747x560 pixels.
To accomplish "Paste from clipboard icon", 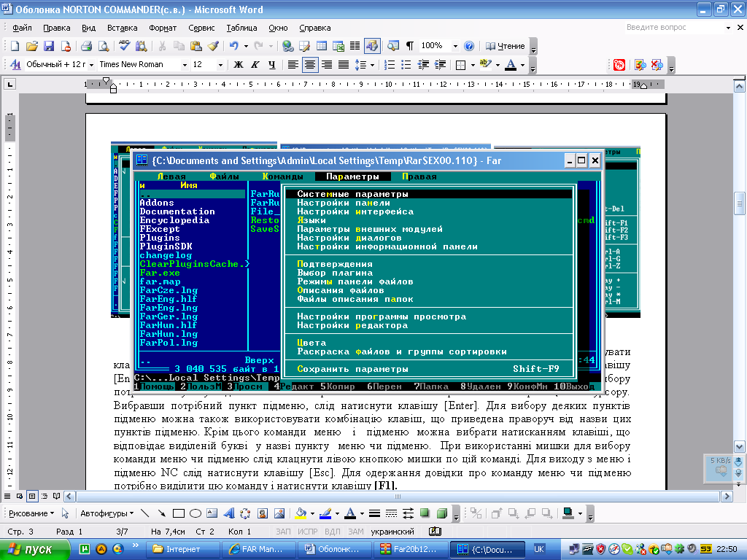I will pyautogui.click(x=196, y=46).
